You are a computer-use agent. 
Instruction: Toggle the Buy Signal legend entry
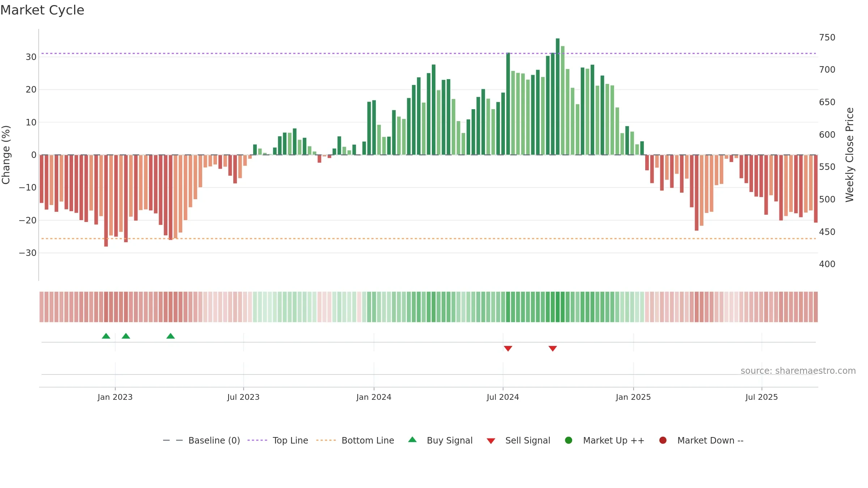click(440, 440)
